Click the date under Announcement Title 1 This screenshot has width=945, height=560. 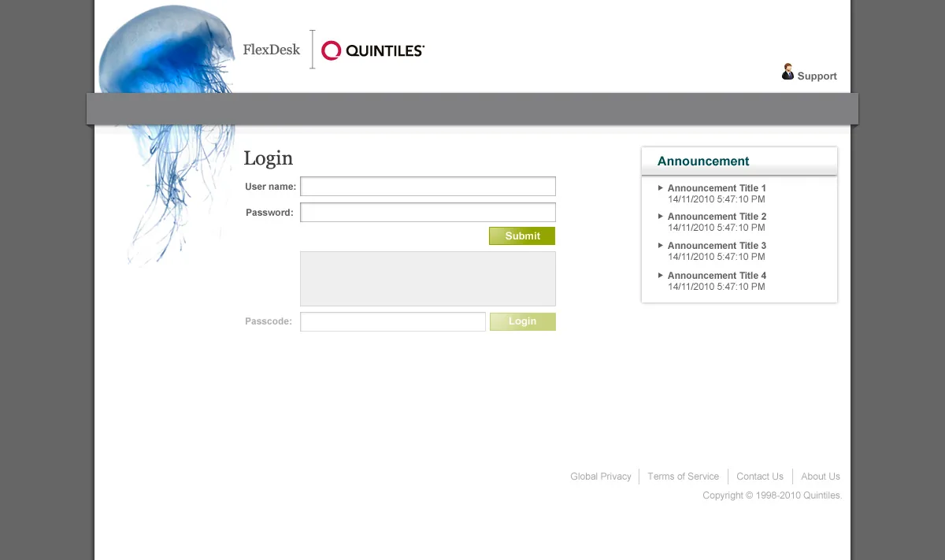(x=717, y=199)
